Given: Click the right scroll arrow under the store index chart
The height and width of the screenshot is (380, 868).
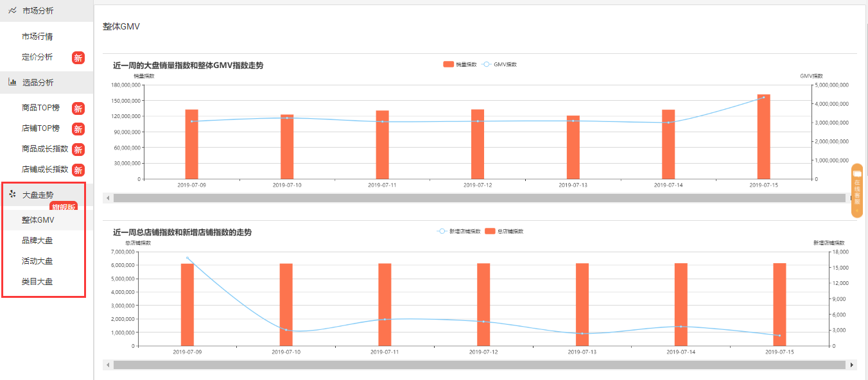Looking at the screenshot, I should click(852, 365).
